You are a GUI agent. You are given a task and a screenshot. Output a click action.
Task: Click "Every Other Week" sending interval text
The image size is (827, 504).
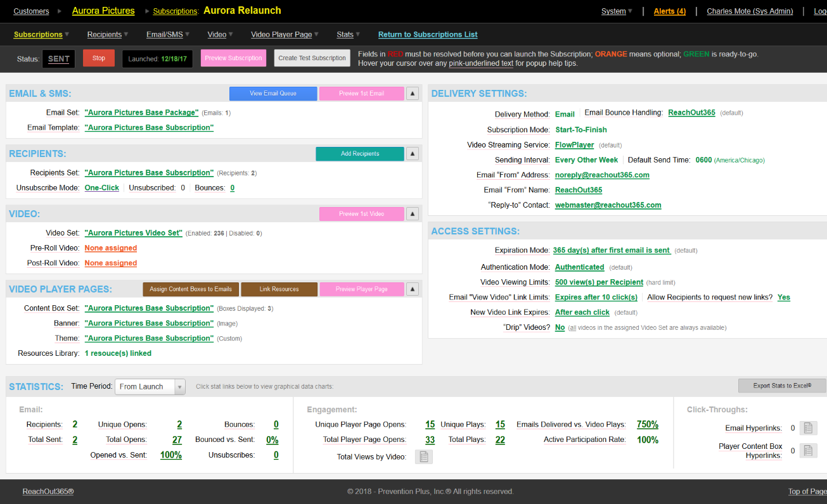pyautogui.click(x=586, y=160)
